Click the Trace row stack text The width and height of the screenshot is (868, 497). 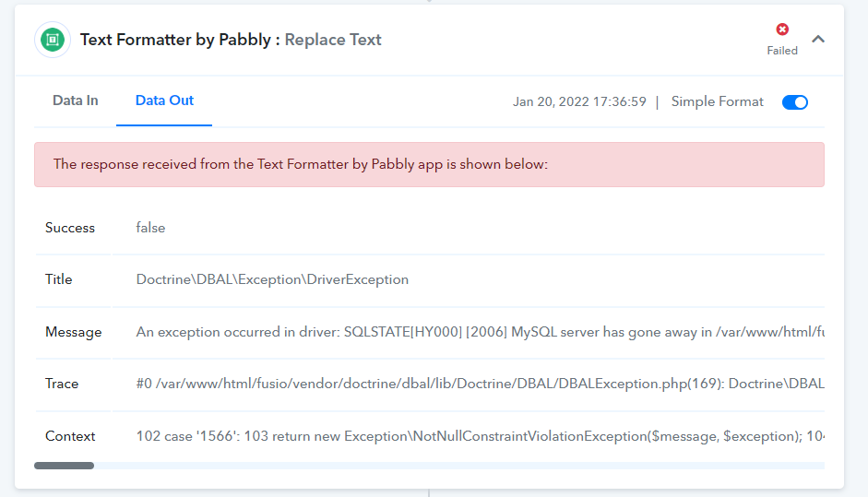[480, 385]
